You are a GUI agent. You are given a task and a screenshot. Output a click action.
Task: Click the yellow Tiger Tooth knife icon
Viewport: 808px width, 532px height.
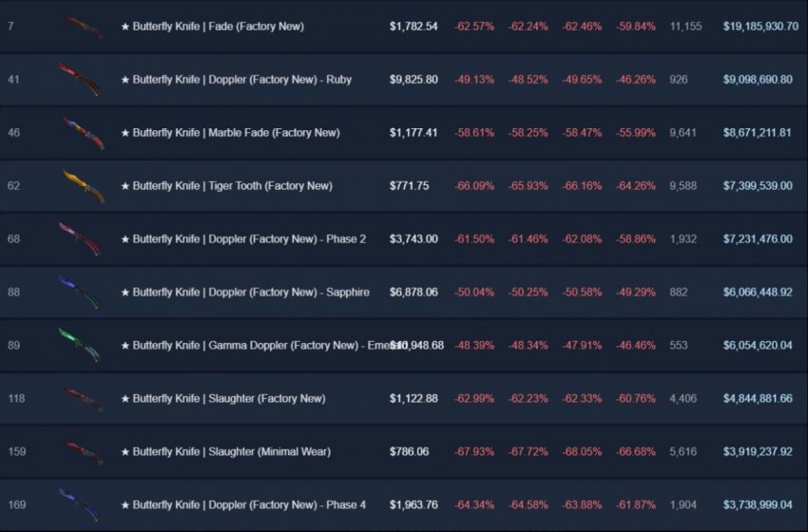[x=84, y=186]
